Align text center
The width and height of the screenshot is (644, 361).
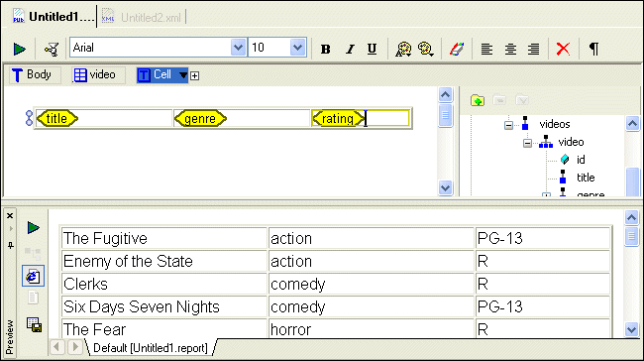510,49
